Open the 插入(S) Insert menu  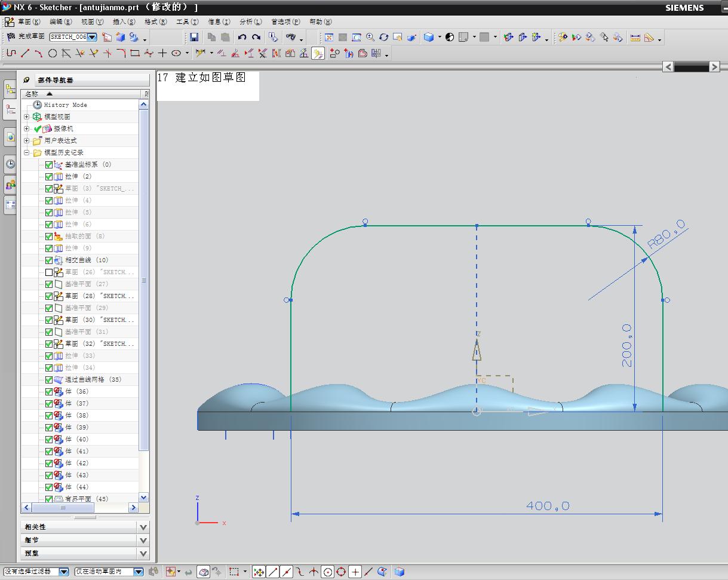124,22
